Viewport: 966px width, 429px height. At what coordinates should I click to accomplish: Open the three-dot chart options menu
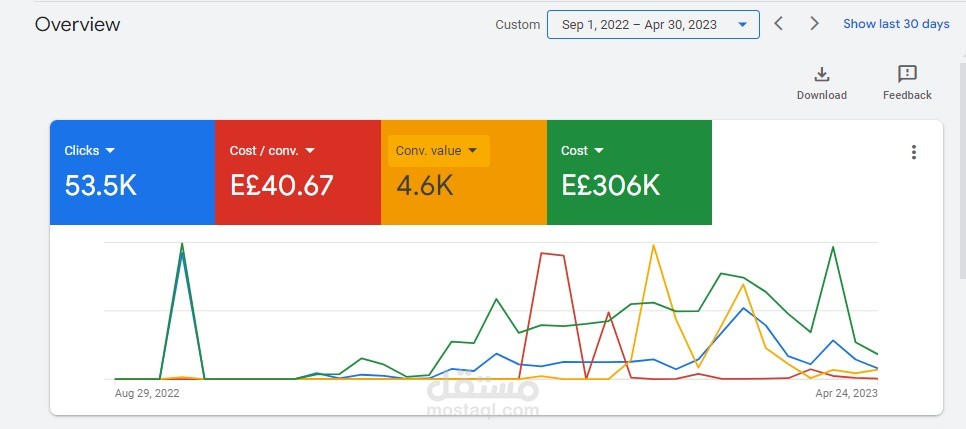tap(914, 152)
